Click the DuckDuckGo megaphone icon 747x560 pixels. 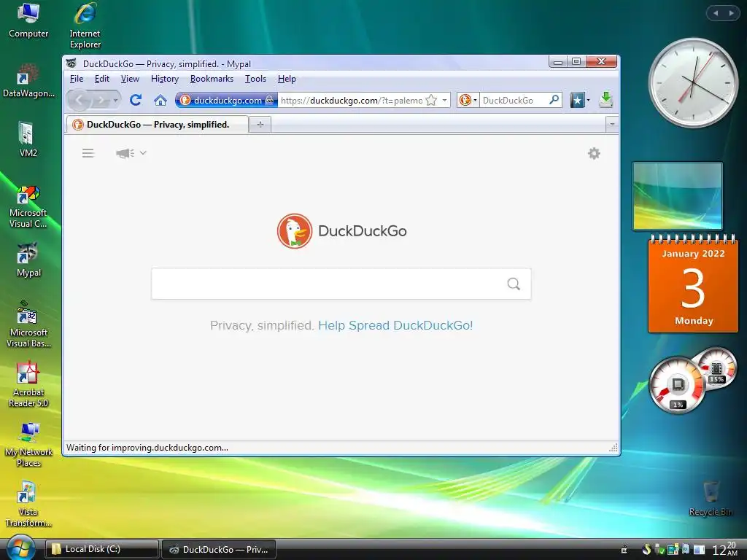coord(125,153)
